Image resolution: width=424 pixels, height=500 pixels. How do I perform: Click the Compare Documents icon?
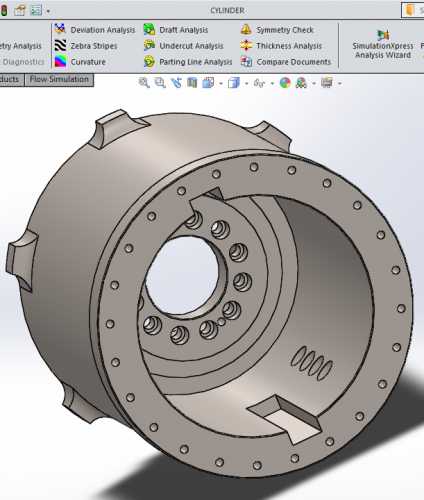pyautogui.click(x=246, y=61)
